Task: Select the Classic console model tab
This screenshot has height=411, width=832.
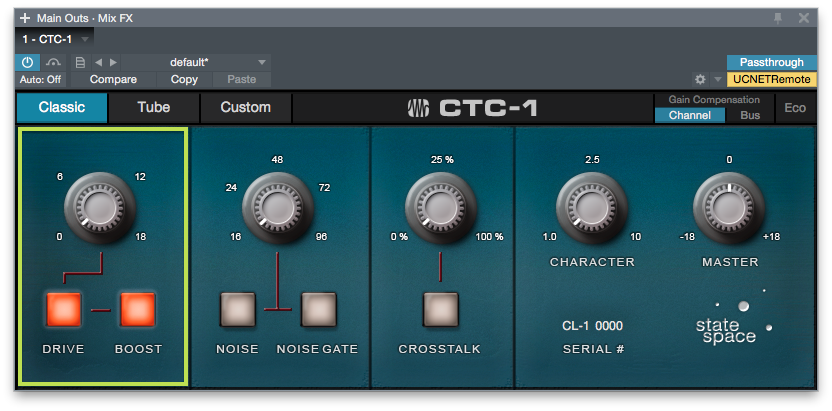Action: pyautogui.click(x=62, y=108)
